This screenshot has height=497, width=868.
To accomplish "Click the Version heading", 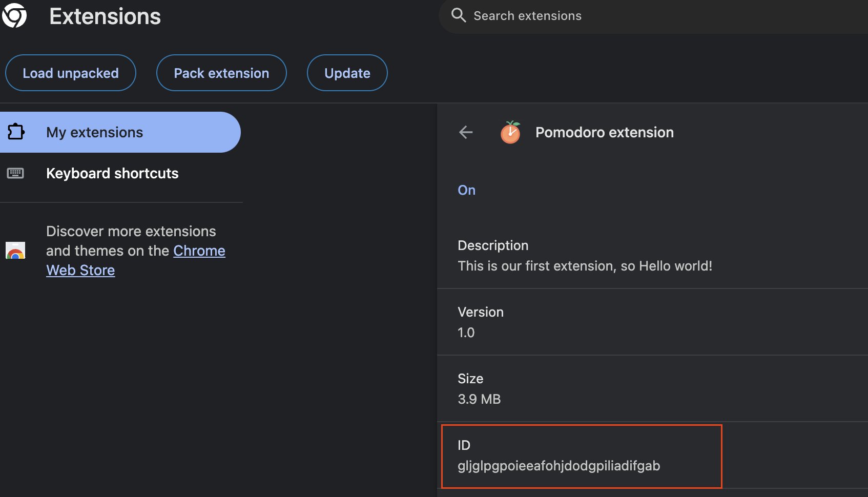I will (481, 312).
